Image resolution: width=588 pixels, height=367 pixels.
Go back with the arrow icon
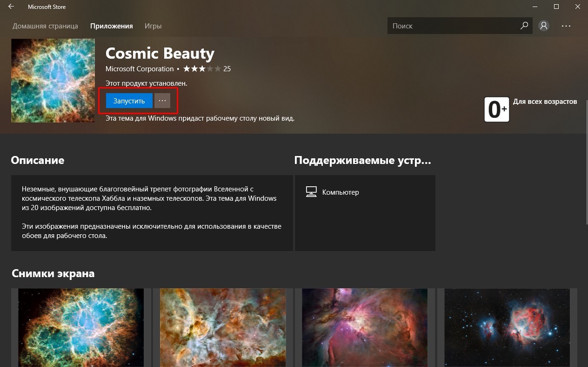11,7
